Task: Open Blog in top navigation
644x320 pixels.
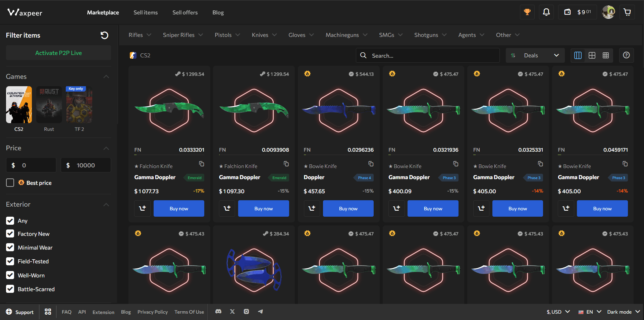Action: click(218, 12)
